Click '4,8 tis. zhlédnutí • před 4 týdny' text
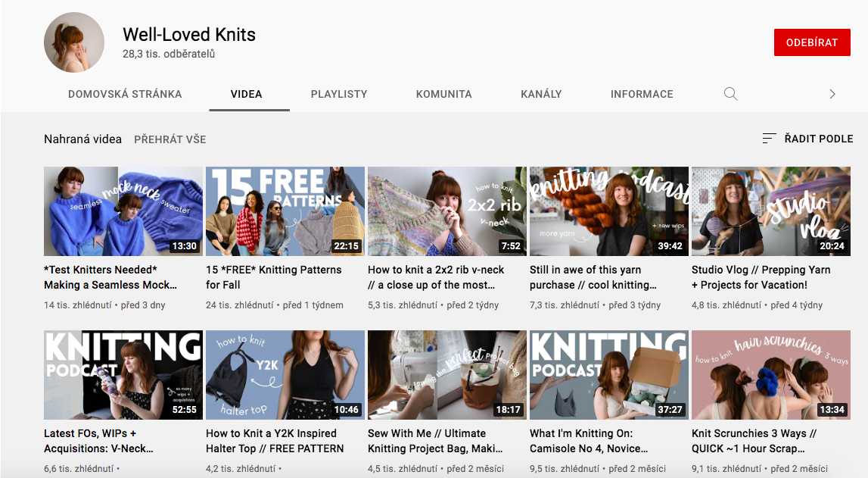 click(x=758, y=305)
